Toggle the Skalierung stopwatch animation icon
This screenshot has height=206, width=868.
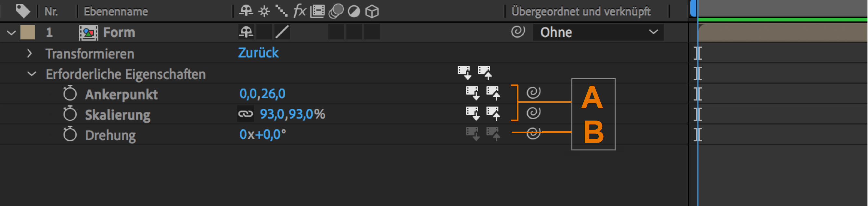click(x=70, y=114)
